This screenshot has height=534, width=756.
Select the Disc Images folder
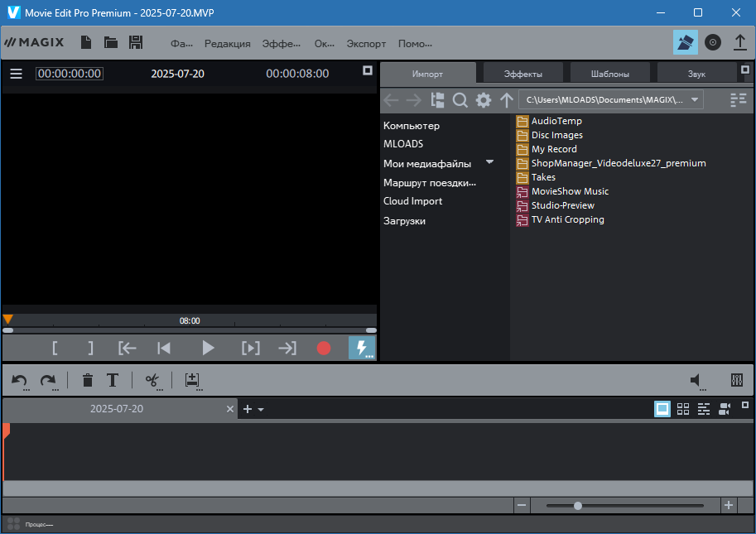click(549, 135)
